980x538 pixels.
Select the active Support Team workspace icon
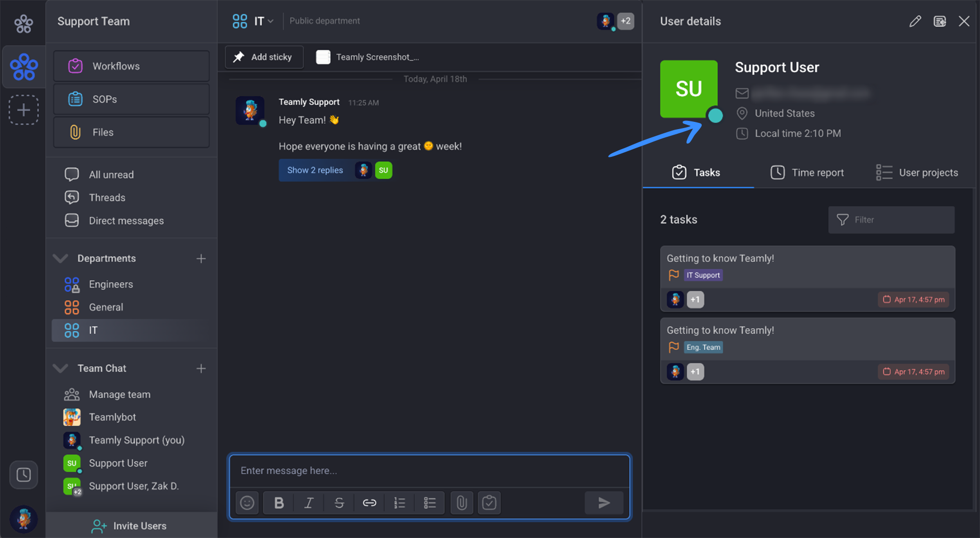pos(24,67)
